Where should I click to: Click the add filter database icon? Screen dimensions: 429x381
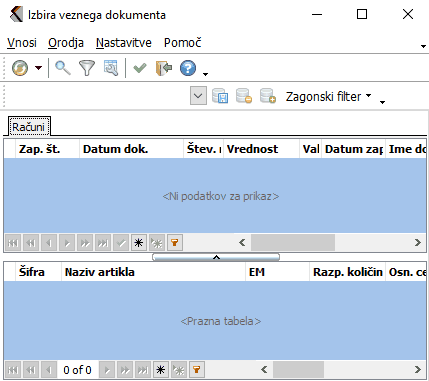coord(268,96)
